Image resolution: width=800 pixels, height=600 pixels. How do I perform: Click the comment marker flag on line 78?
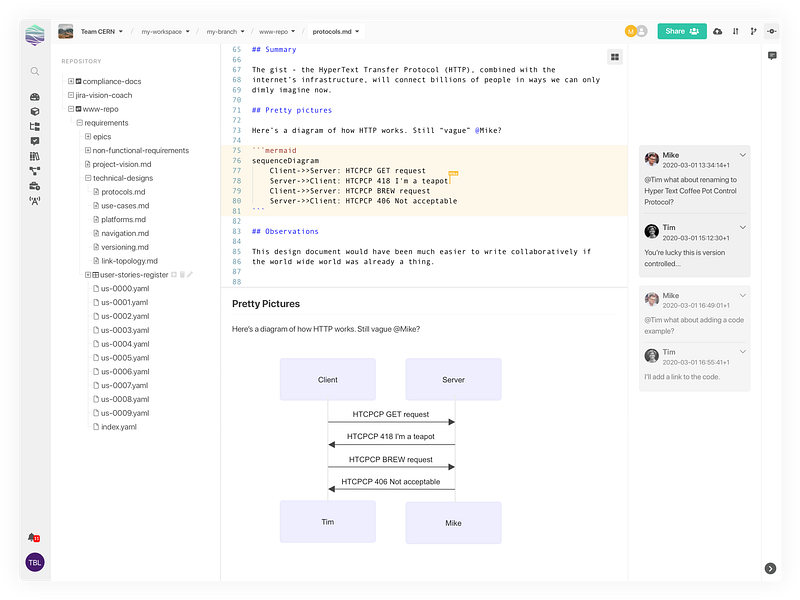click(453, 176)
